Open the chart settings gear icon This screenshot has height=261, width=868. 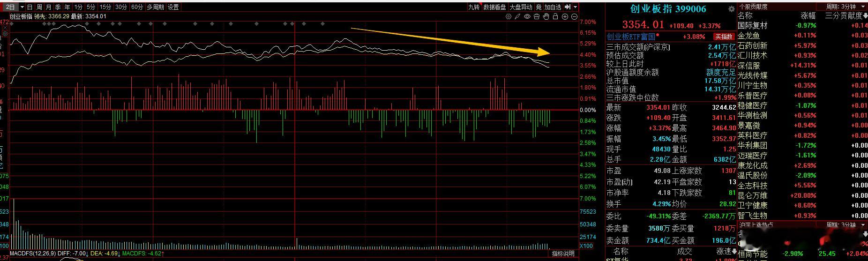[x=509, y=16]
